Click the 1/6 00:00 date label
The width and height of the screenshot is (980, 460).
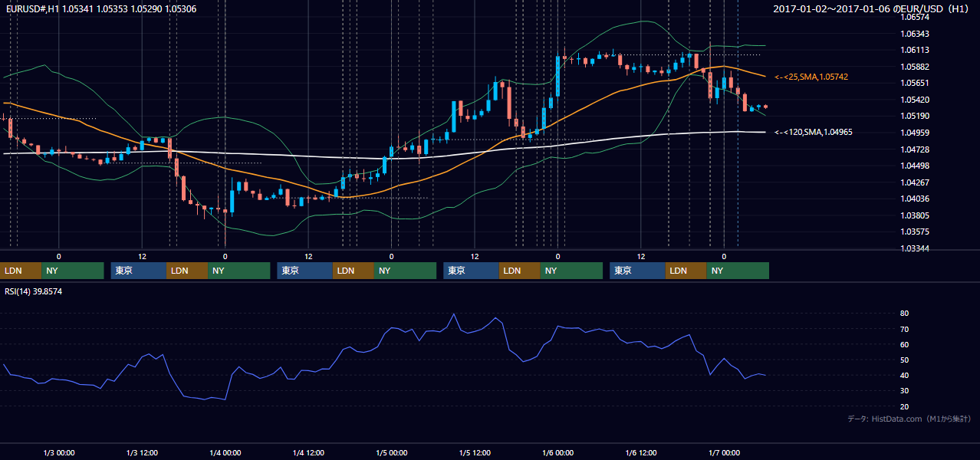pos(558,452)
